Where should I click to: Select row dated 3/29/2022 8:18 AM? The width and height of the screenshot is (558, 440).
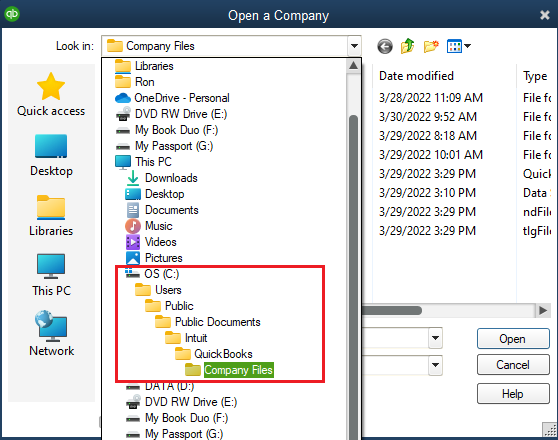[x=428, y=136]
